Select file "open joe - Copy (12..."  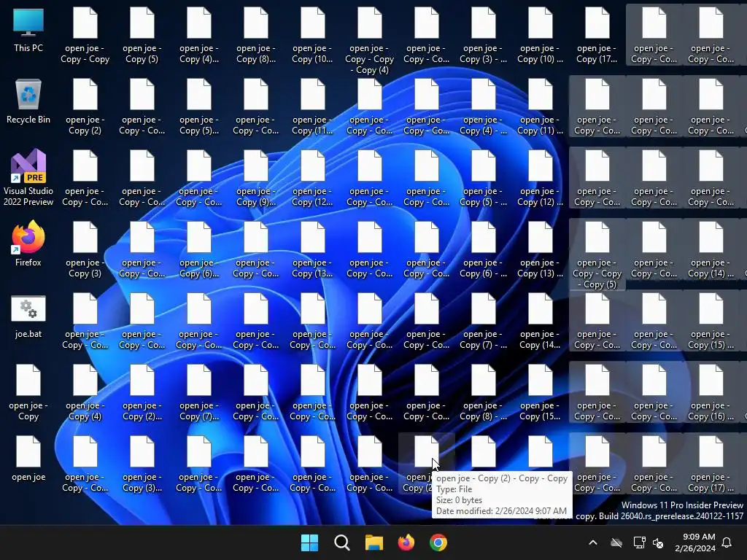(x=312, y=178)
